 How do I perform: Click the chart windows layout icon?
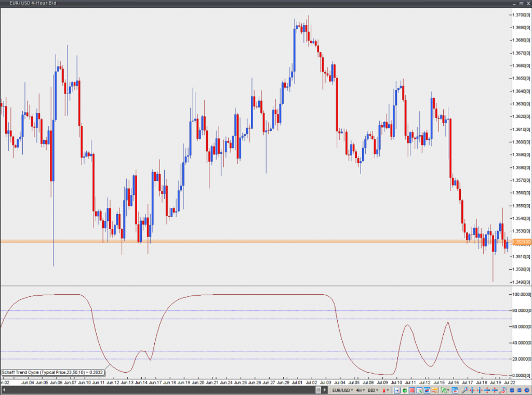coord(455,390)
